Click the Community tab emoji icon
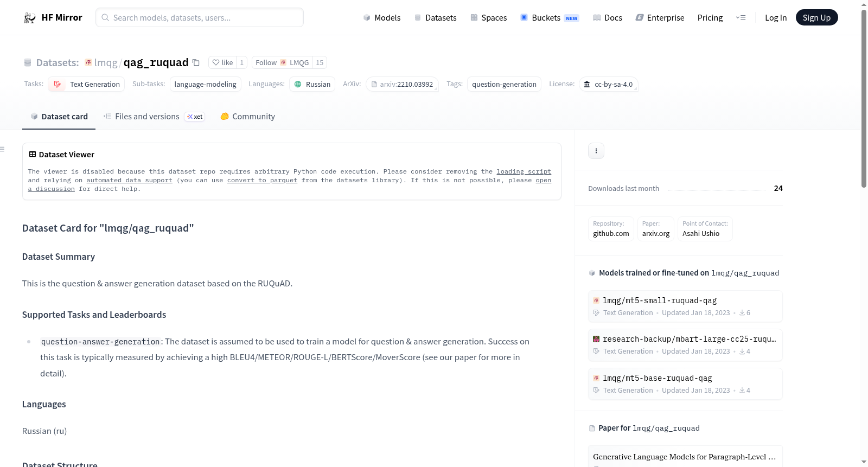The height and width of the screenshot is (467, 868). [225, 117]
